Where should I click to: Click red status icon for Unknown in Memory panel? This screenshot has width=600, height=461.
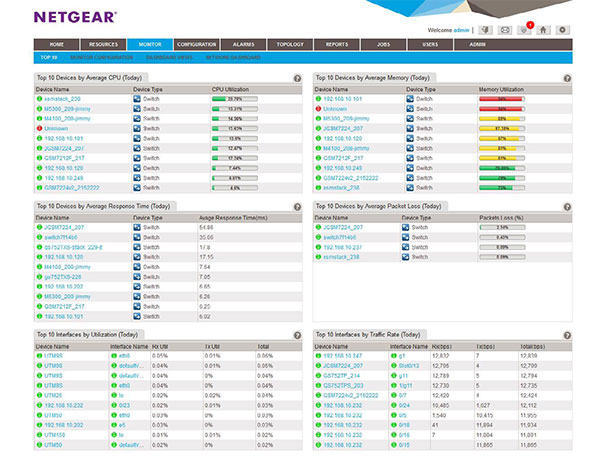tap(318, 109)
